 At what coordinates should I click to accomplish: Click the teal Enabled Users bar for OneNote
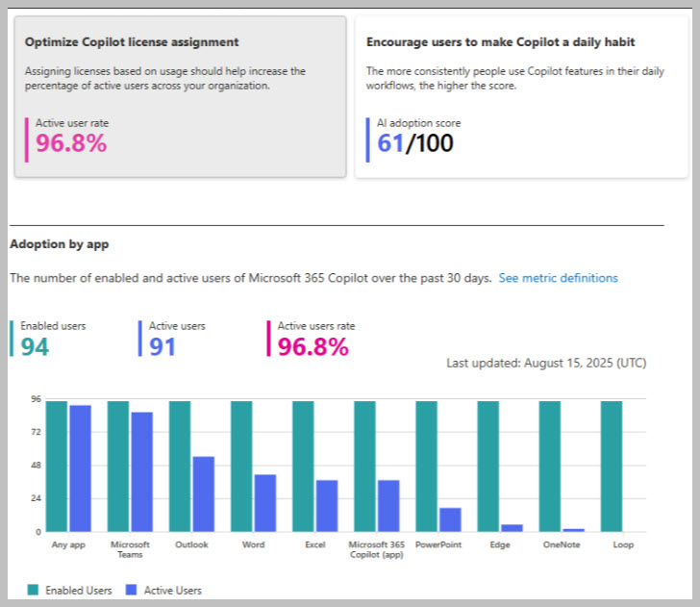pos(550,467)
